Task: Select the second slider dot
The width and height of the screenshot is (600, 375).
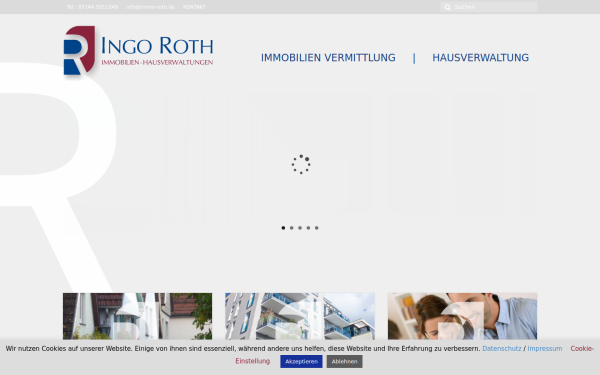Action: click(x=292, y=228)
